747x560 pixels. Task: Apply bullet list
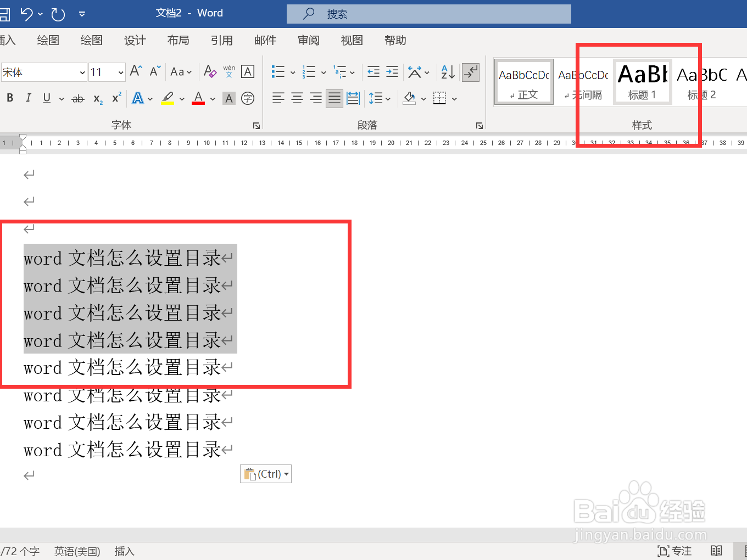[x=278, y=71]
